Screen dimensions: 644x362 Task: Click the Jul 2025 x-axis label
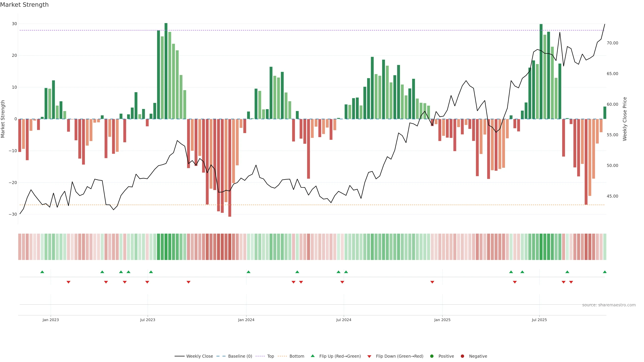[x=539, y=320]
